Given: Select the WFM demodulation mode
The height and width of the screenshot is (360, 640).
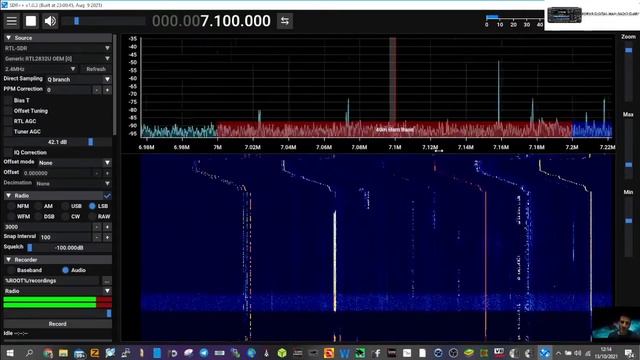Looking at the screenshot, I should click(x=11, y=217).
